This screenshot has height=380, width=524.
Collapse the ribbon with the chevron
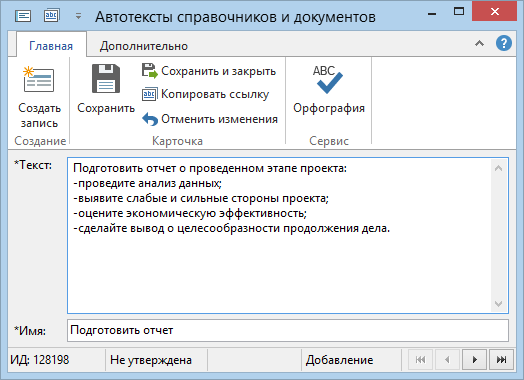click(x=480, y=43)
